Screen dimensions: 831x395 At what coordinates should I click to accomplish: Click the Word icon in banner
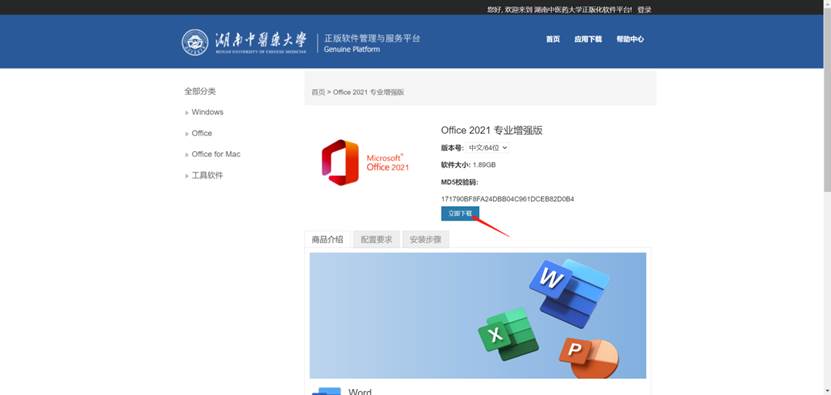click(570, 293)
